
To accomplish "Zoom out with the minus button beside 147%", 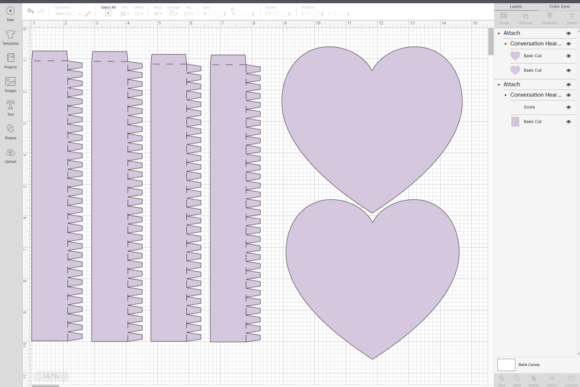I will point(38,377).
